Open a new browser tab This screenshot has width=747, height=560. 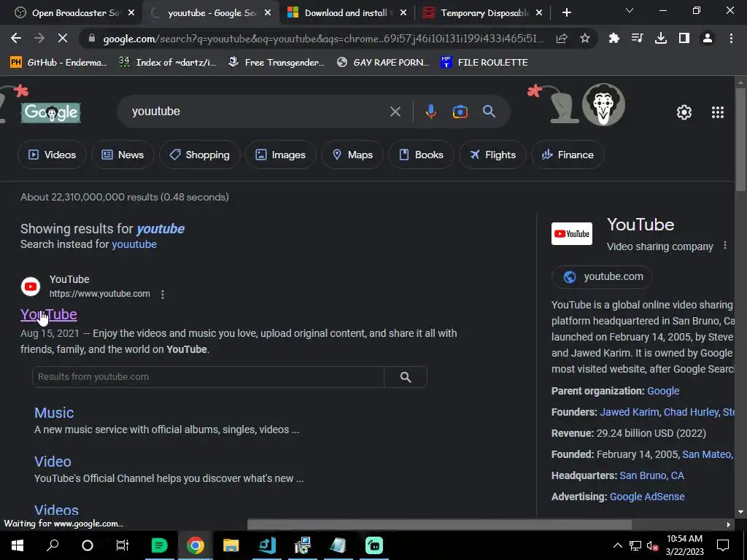pos(566,13)
